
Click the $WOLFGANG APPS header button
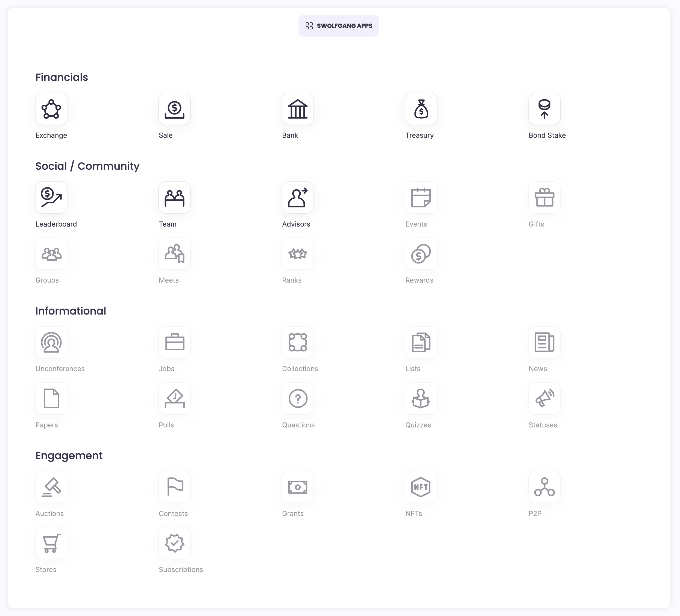pyautogui.click(x=339, y=26)
